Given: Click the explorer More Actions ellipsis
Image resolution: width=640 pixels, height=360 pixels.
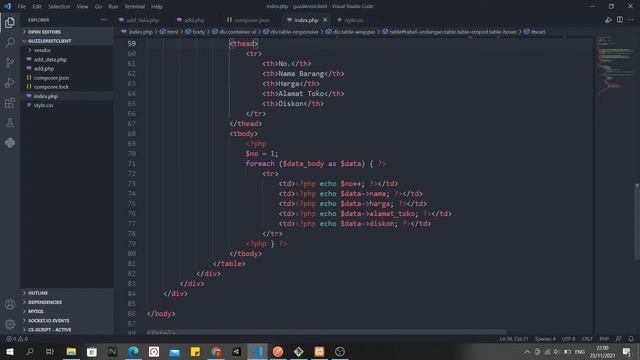Looking at the screenshot, I should click(104, 20).
